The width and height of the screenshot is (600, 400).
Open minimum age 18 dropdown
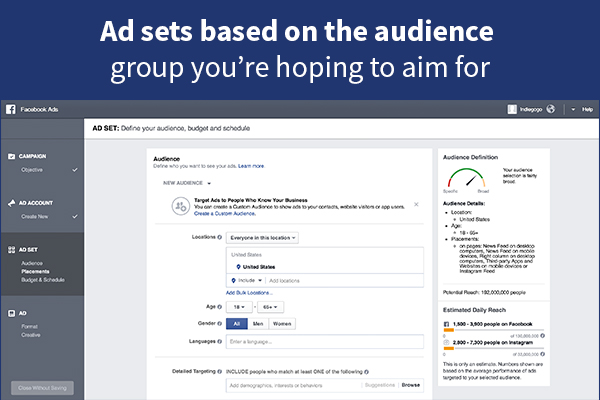click(x=239, y=307)
